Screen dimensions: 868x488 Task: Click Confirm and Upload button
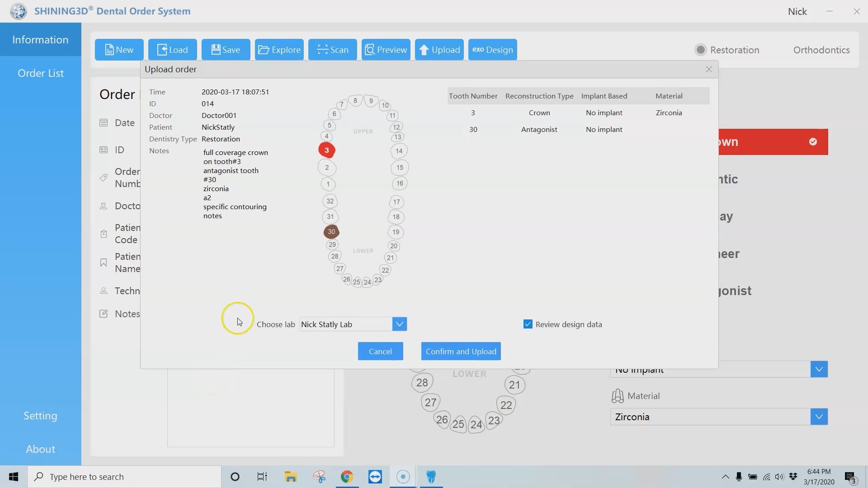click(x=461, y=351)
